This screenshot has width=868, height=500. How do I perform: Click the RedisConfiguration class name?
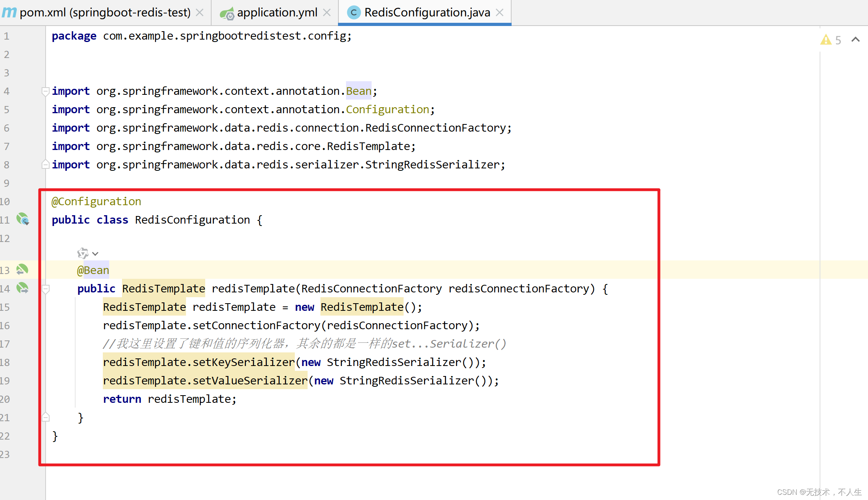point(192,220)
